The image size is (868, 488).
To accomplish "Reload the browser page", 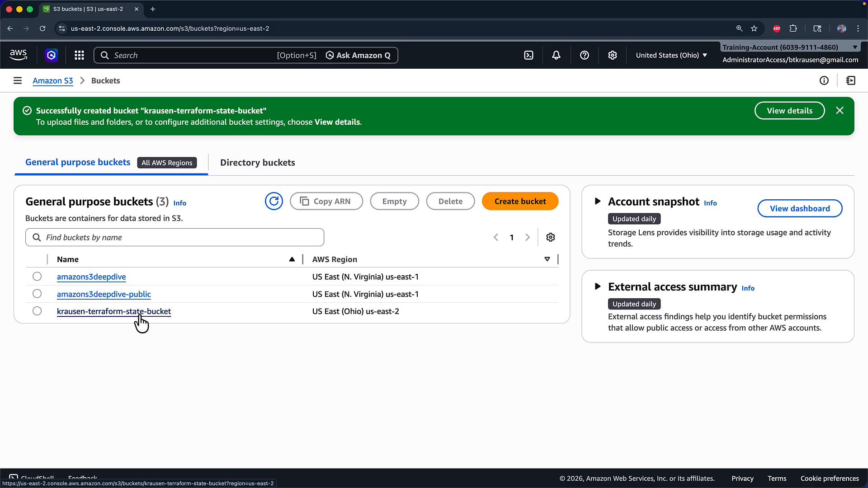I will 42,28.
